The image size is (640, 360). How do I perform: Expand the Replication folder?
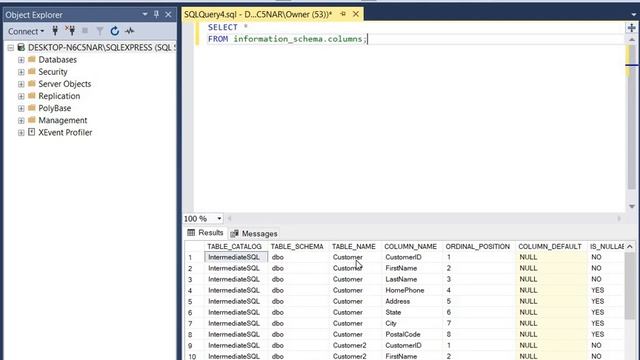21,96
